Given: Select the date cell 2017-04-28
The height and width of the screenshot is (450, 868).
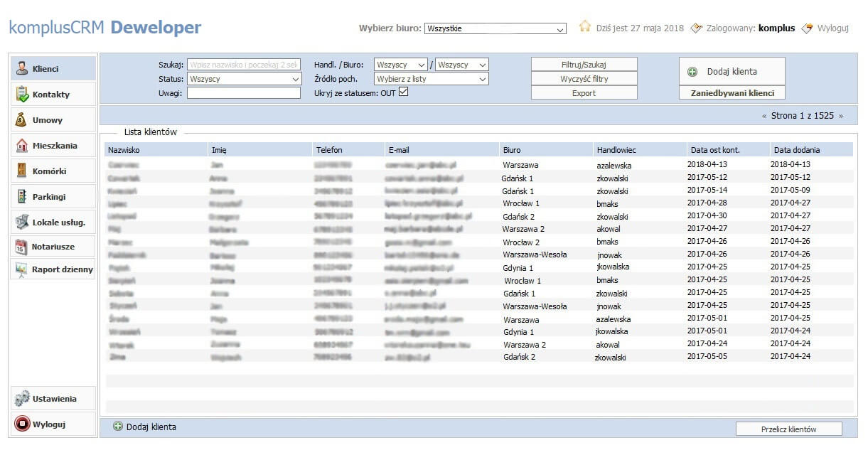Looking at the screenshot, I should tap(707, 203).
